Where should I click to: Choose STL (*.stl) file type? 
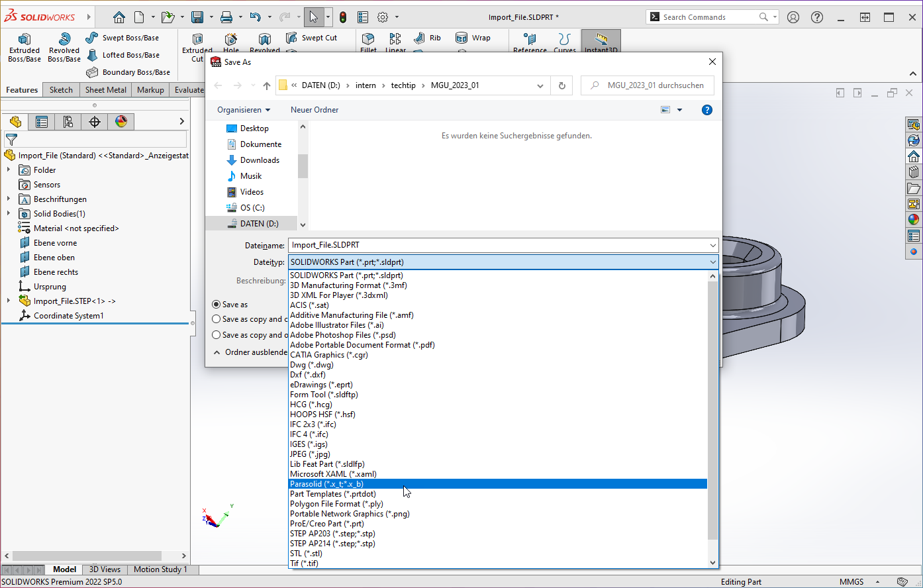click(498, 554)
